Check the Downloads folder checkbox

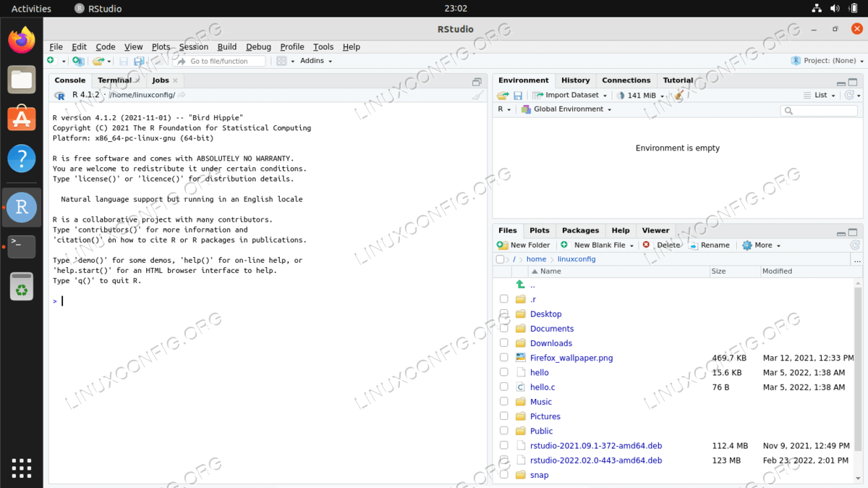(504, 343)
